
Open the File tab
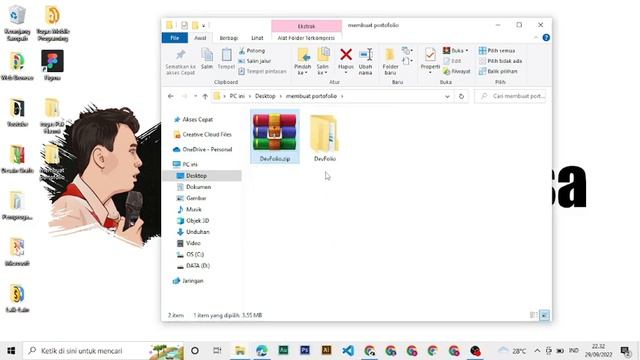point(175,38)
